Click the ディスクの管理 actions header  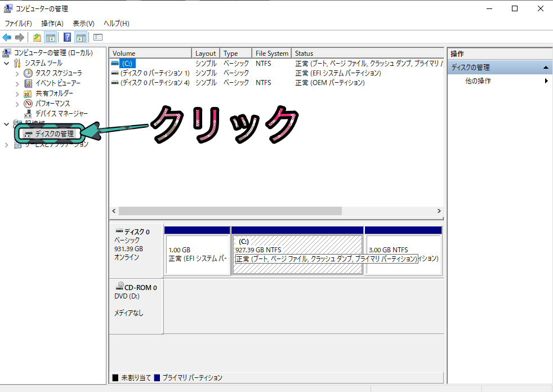click(x=500, y=68)
